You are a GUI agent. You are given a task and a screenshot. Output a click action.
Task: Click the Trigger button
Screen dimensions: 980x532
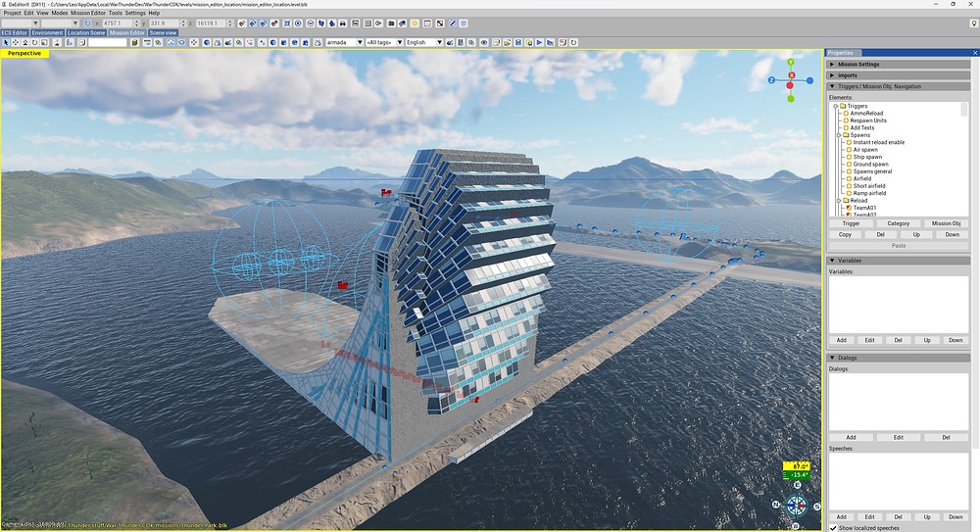(x=851, y=223)
